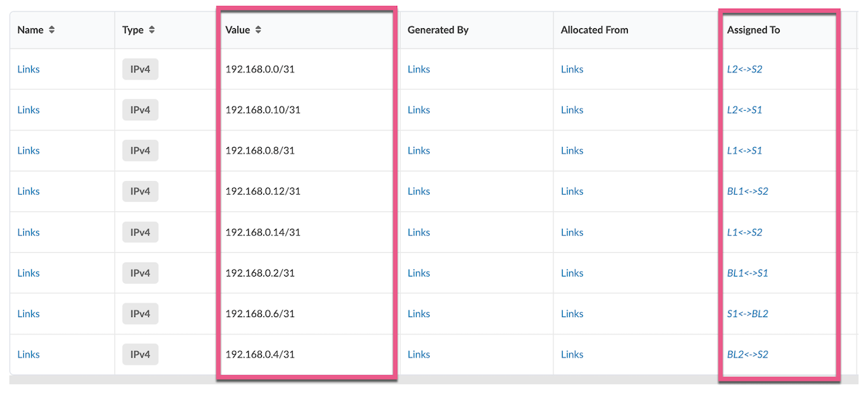Open Generated By Links for S1<->BL2 row

[419, 313]
